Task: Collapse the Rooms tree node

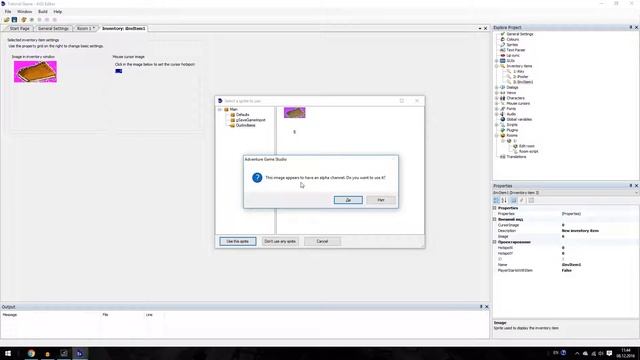Action: 497,135
